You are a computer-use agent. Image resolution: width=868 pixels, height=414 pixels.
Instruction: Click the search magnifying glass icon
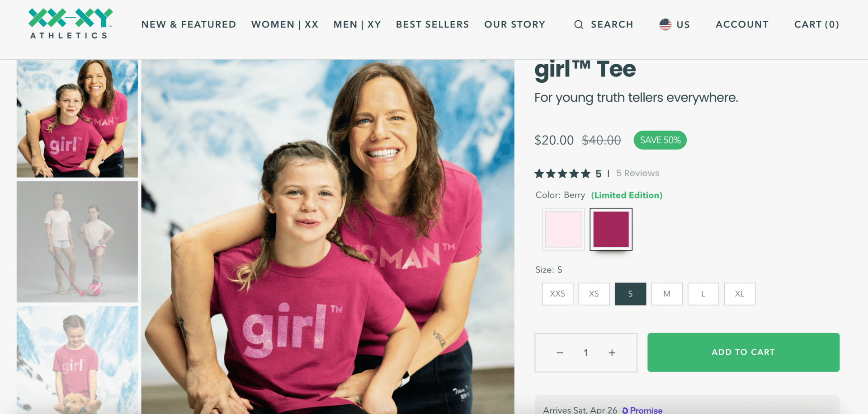click(x=578, y=25)
